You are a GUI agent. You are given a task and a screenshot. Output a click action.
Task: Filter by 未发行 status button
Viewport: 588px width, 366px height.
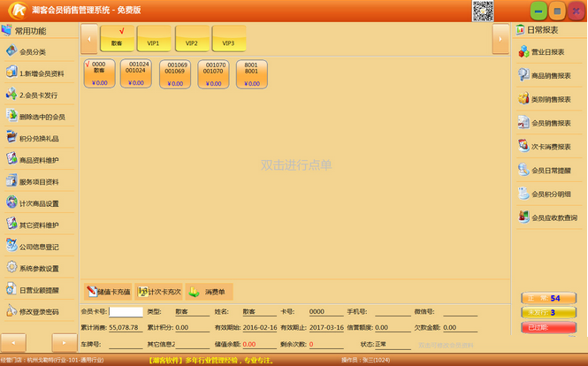[548, 312]
